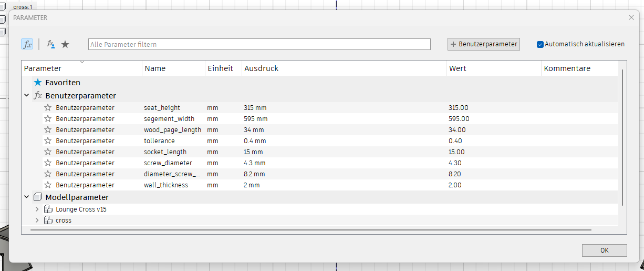The image size is (644, 271).
Task: Confirm the dialog with OK
Action: pyautogui.click(x=604, y=250)
